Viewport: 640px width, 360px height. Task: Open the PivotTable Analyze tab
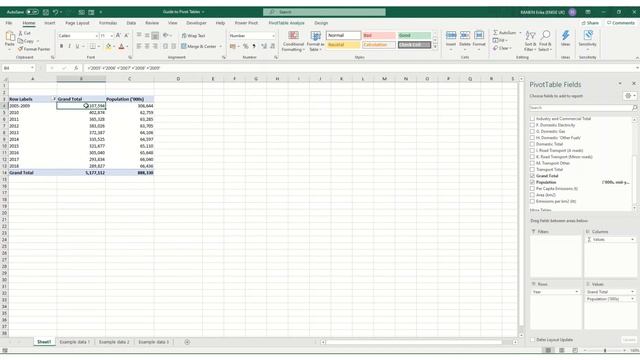pyautogui.click(x=287, y=23)
